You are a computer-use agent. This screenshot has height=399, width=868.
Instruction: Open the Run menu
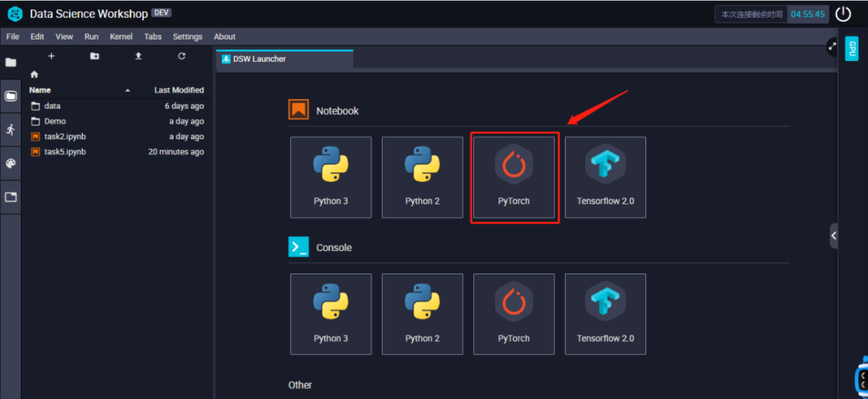92,36
